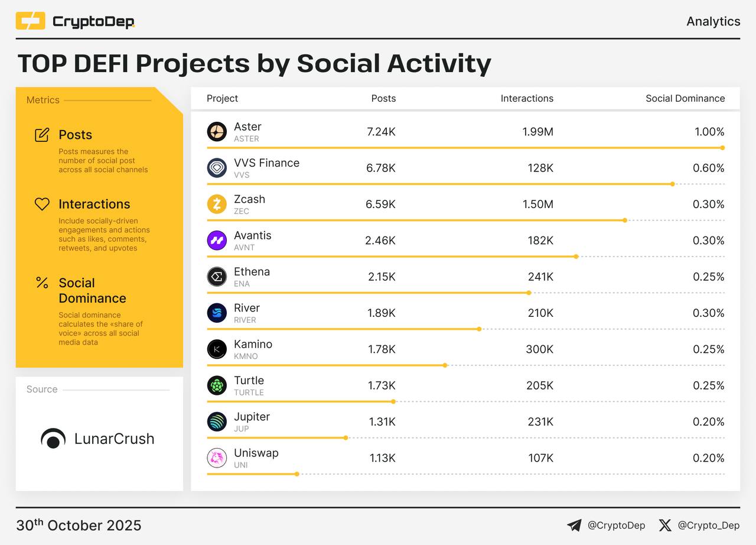The image size is (756, 545).
Task: Select the VVS Finance shield icon
Action: pos(217,168)
